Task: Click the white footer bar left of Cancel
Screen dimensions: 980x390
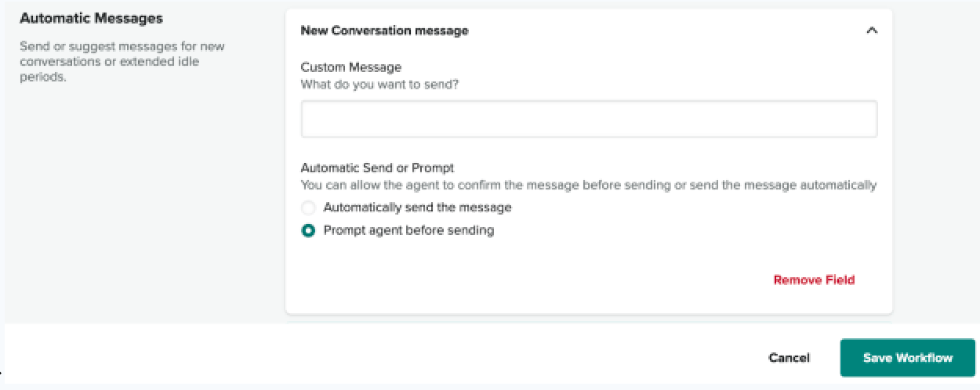Action: click(x=392, y=358)
